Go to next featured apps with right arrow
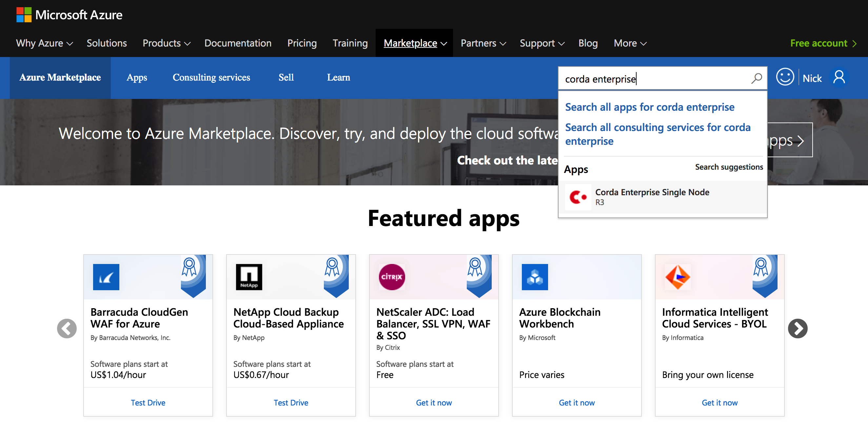This screenshot has height=433, width=868. 797,328
